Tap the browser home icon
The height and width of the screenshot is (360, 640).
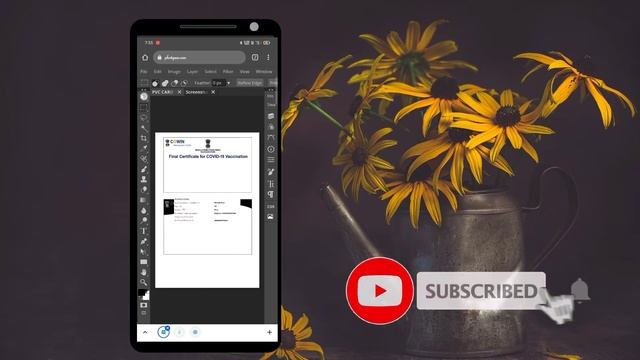click(x=145, y=58)
